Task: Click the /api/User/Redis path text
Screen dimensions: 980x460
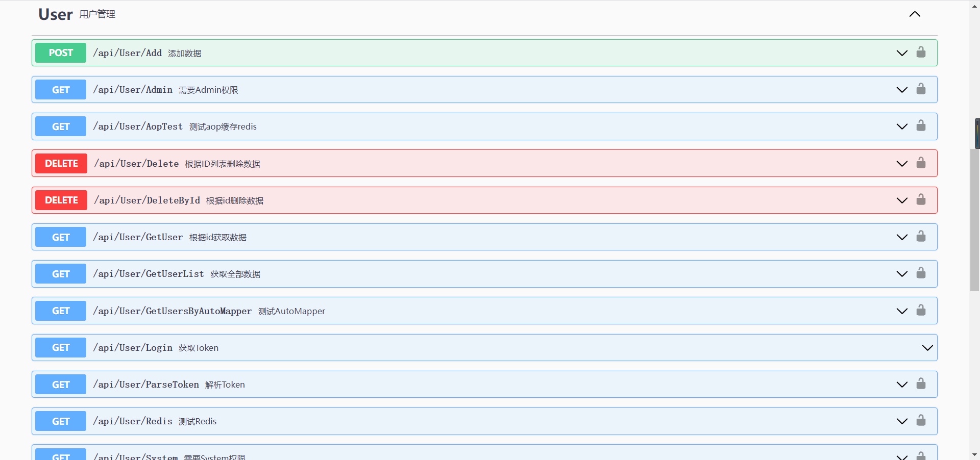Action: point(133,421)
